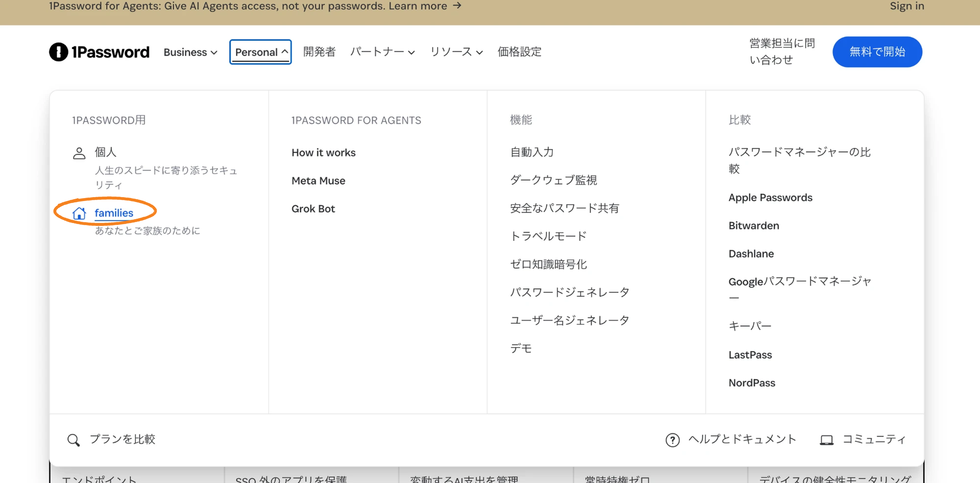Open the families plan link

(114, 213)
